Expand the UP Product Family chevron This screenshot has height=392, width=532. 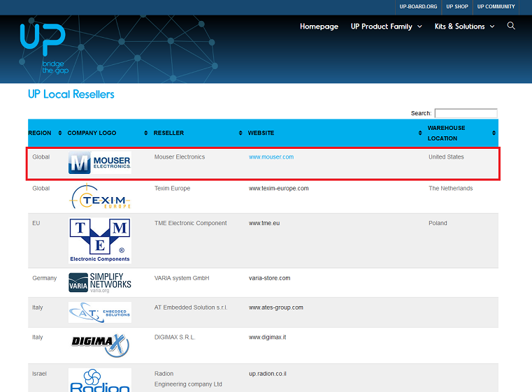tap(419, 27)
